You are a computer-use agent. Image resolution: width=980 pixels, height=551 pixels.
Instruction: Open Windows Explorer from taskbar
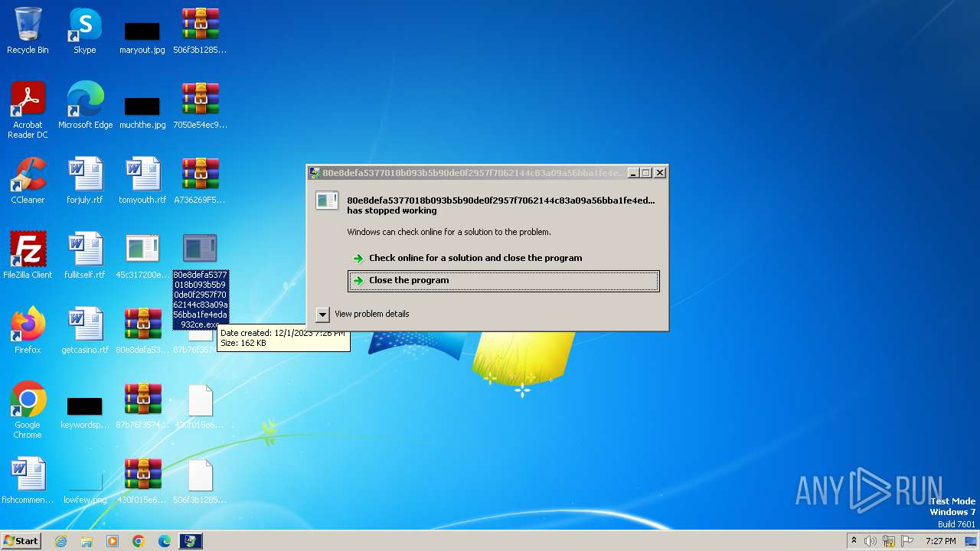[x=87, y=541]
